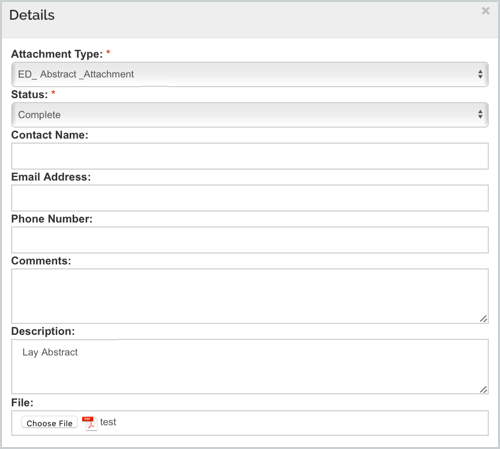This screenshot has height=449, width=500.
Task: Click the Details dialog title
Action: 32,15
